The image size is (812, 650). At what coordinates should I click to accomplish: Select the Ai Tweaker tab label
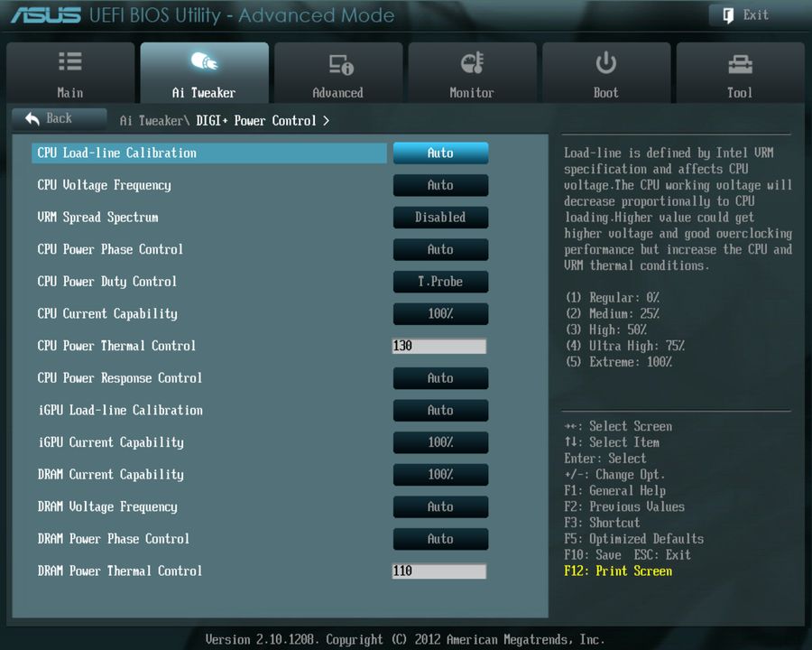click(x=204, y=93)
